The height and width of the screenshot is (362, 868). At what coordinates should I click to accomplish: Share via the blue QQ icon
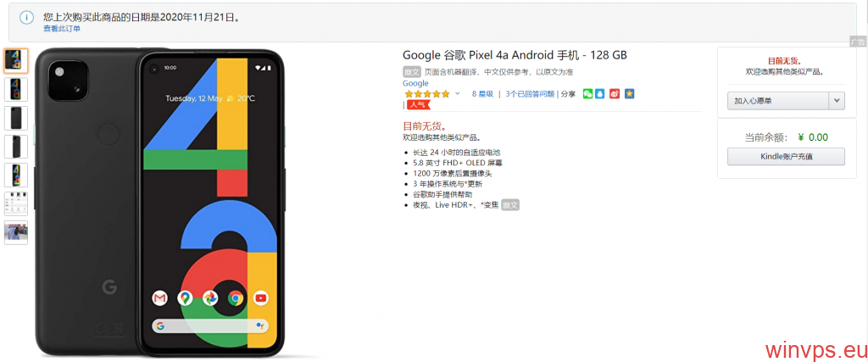point(600,94)
